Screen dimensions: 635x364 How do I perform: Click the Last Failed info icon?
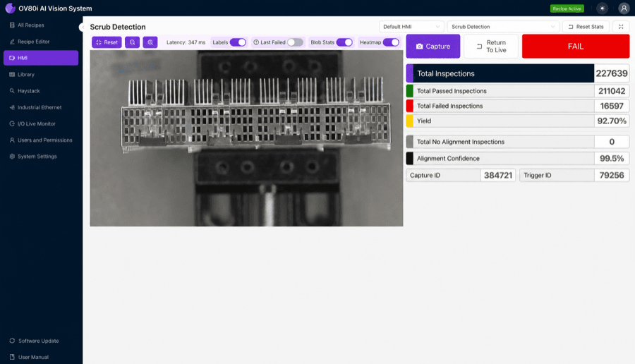256,42
